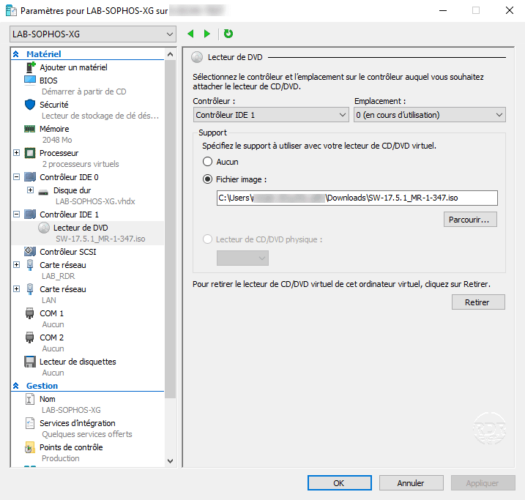
Task: Open the LAB-SOPHOS-XG virtual machine dropdown
Action: 93,34
